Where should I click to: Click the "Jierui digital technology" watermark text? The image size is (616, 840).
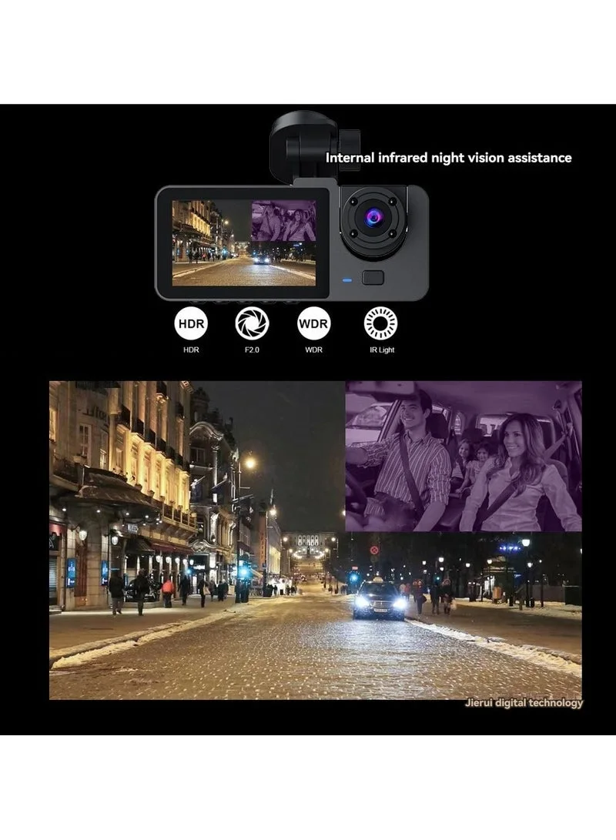coord(524,703)
